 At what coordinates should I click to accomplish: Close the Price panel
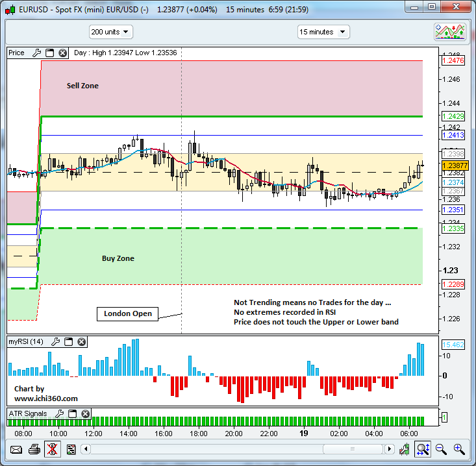(x=62, y=53)
